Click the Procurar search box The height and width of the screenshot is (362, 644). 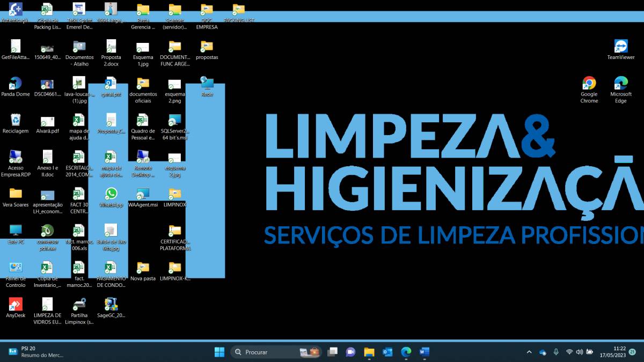(276, 352)
